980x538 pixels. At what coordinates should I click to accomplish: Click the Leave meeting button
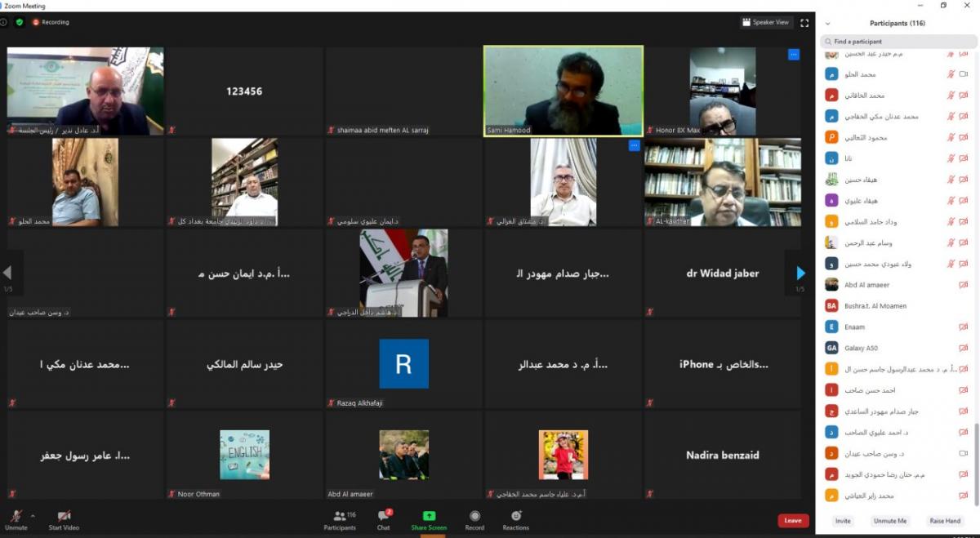(792, 520)
